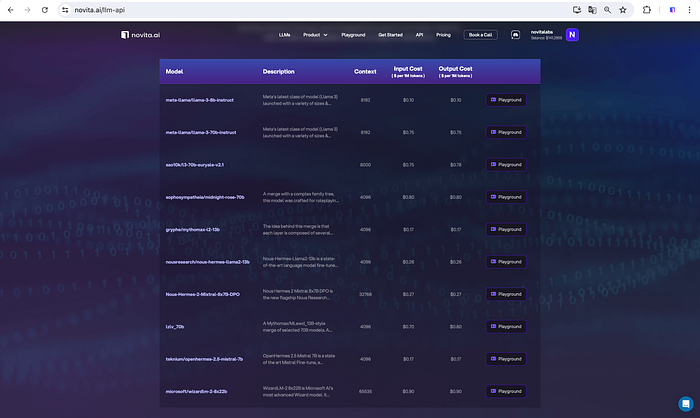700x418 pixels.
Task: Open the chat support widget icon
Action: click(686, 404)
